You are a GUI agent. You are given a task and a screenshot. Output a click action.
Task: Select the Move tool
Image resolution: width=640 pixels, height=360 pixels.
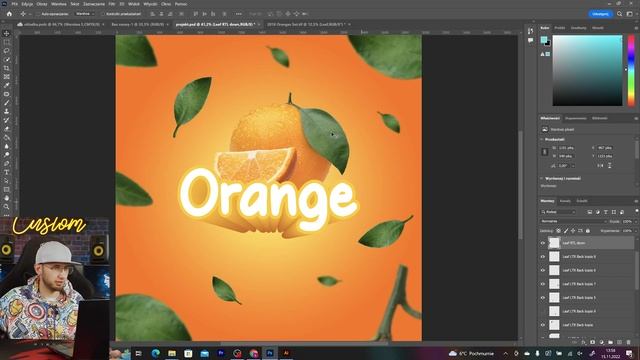click(6, 33)
